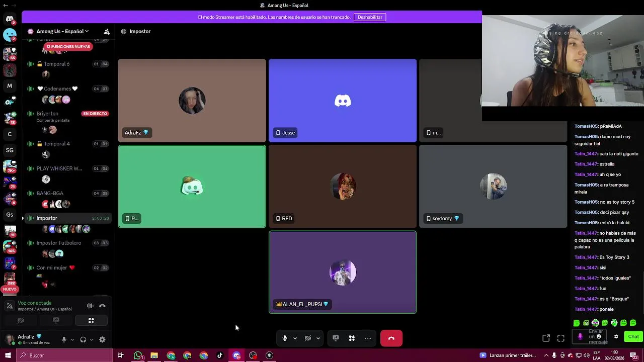Share screen button in voice connected panel
Image resolution: width=644 pixels, height=362 pixels.
pos(56,320)
